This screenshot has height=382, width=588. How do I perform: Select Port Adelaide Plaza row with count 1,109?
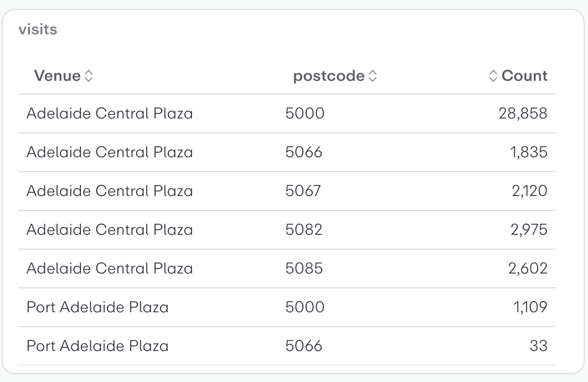tap(97, 307)
